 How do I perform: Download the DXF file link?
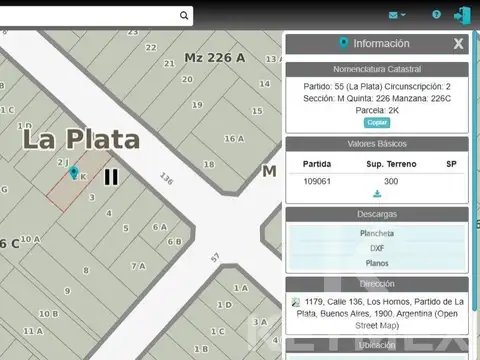(377, 248)
